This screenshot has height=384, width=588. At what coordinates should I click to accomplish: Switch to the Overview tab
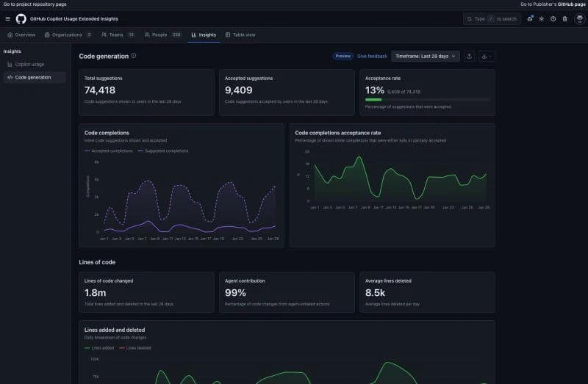pyautogui.click(x=21, y=35)
